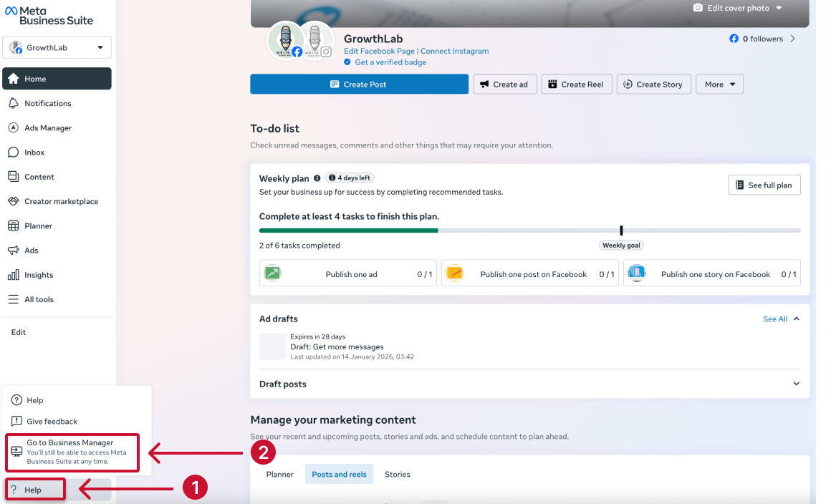Click the 4 days left badge
Viewport: 826px width, 504px height.
click(350, 178)
